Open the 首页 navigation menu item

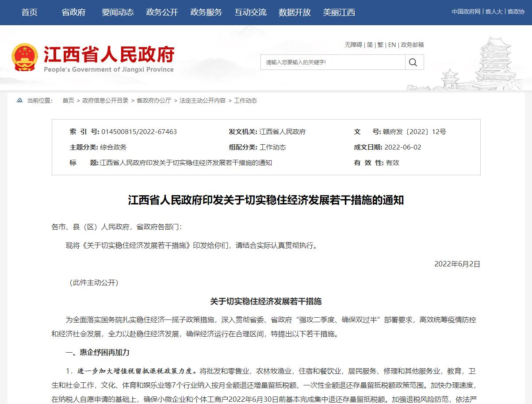30,12
